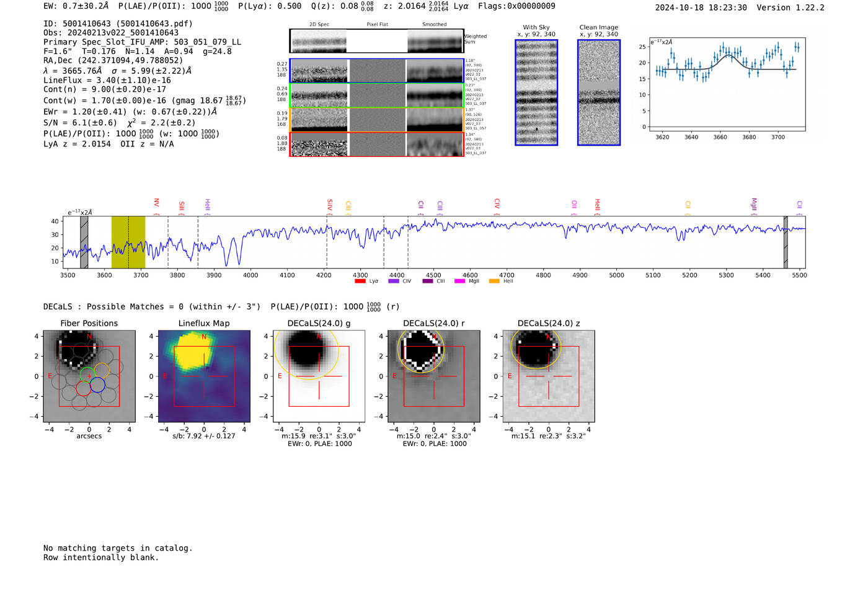The height and width of the screenshot is (591, 868).
Task: Click the gray hatched band near 5460 Å
Action: pos(786,242)
